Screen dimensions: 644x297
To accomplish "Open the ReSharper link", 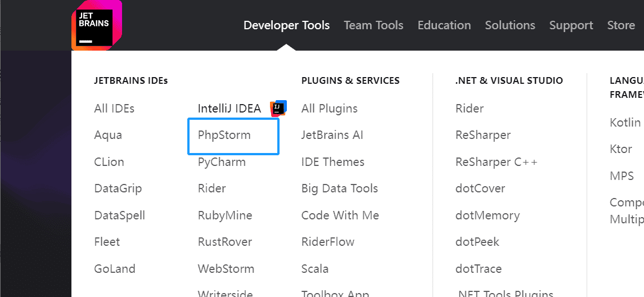I will [483, 135].
